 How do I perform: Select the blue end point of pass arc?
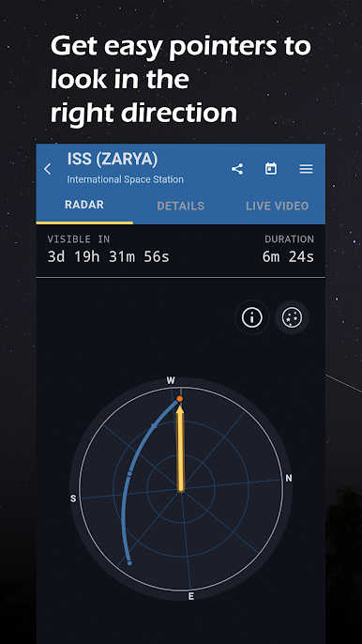[129, 563]
